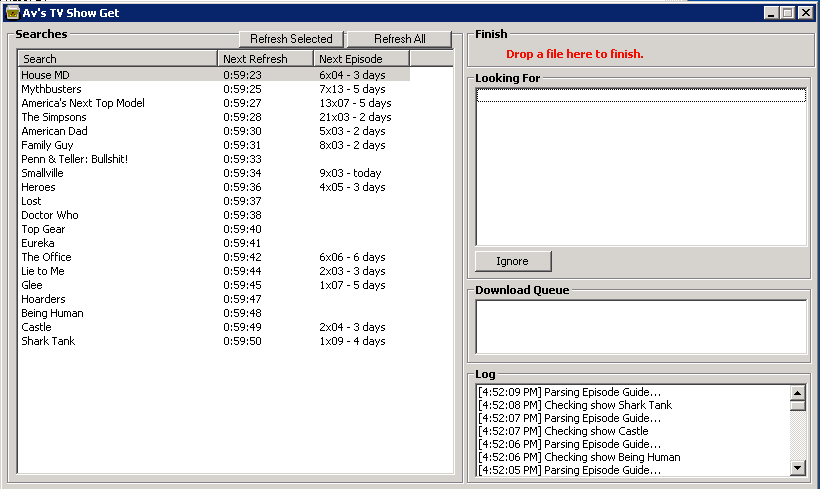Select The Simpsons row
This screenshot has width=820, height=489.
pyautogui.click(x=214, y=117)
